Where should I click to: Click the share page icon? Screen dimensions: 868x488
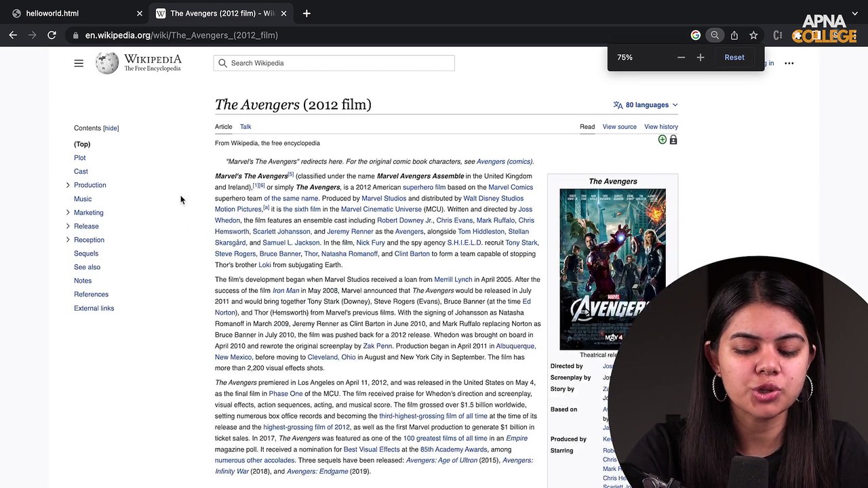pos(734,35)
